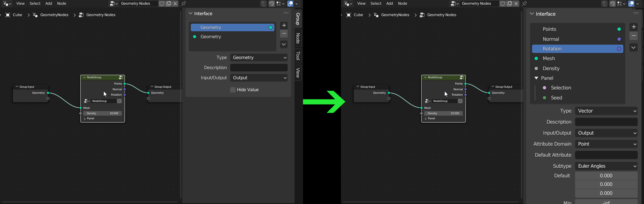Open Input/Output dropdown in left panel
Viewport: 644px width, 204px height.
[259, 78]
